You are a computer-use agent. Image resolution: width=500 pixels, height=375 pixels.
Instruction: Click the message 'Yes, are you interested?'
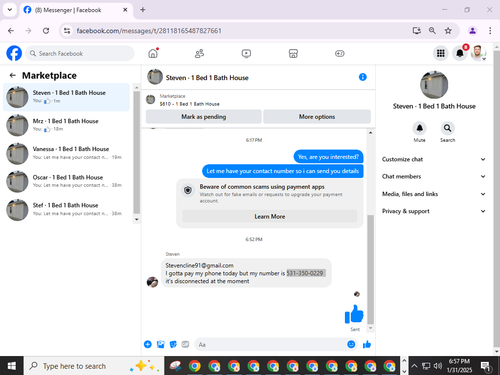point(328,157)
